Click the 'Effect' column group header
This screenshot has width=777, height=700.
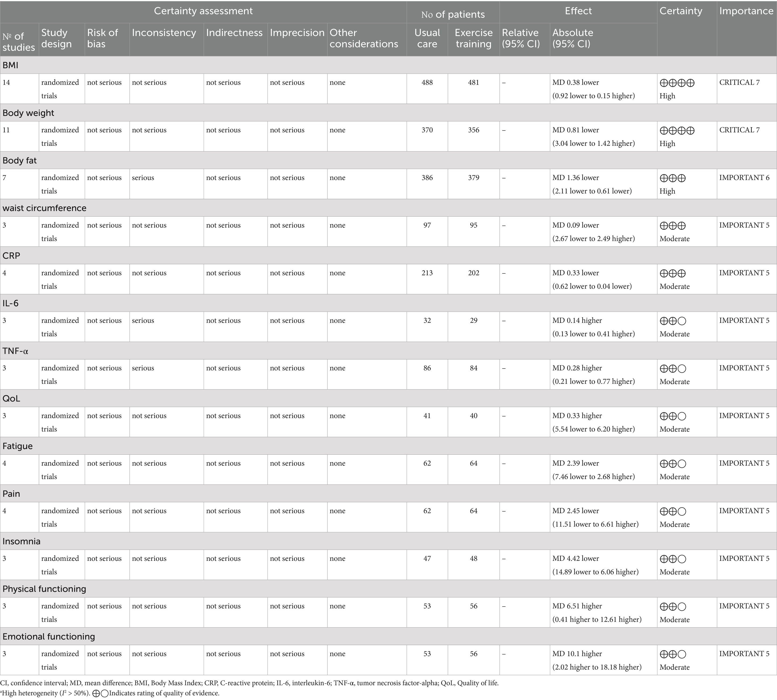click(578, 11)
